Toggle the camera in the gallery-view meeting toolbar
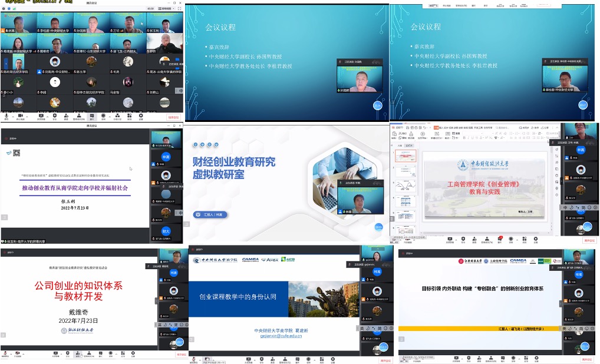Screen dimensions: 600x364 tap(21, 116)
